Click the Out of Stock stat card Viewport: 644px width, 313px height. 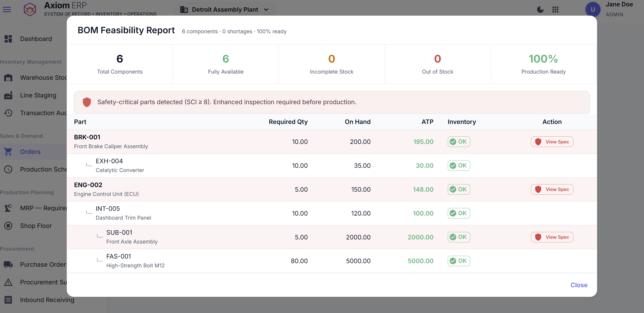437,64
